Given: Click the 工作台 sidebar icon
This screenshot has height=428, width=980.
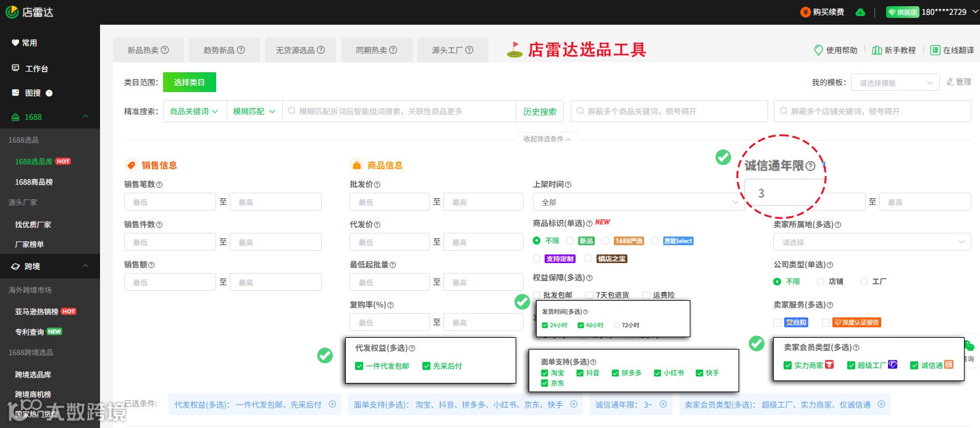Looking at the screenshot, I should [x=15, y=68].
